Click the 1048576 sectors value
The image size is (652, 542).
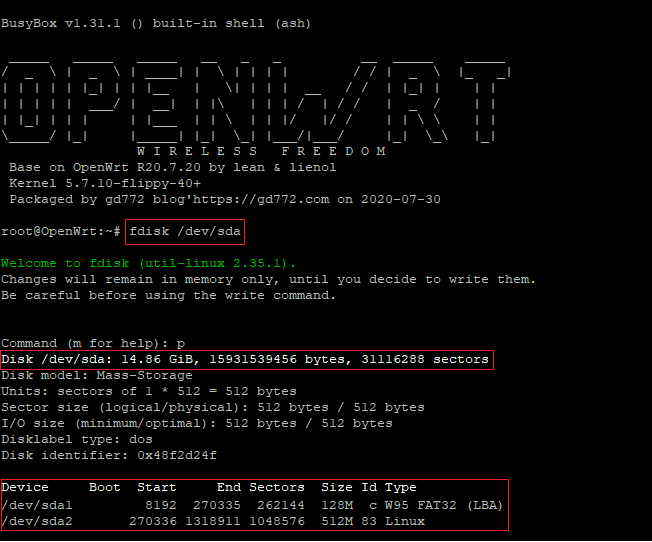tap(277, 521)
